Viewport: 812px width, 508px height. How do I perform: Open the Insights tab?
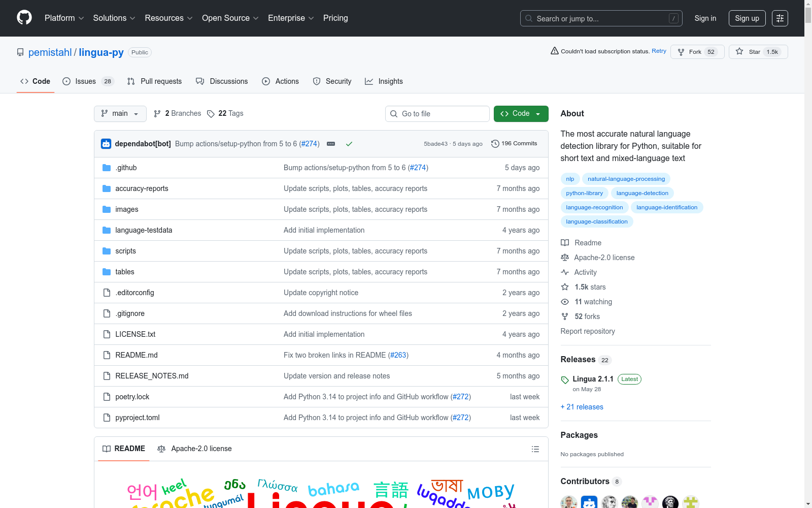(384, 81)
